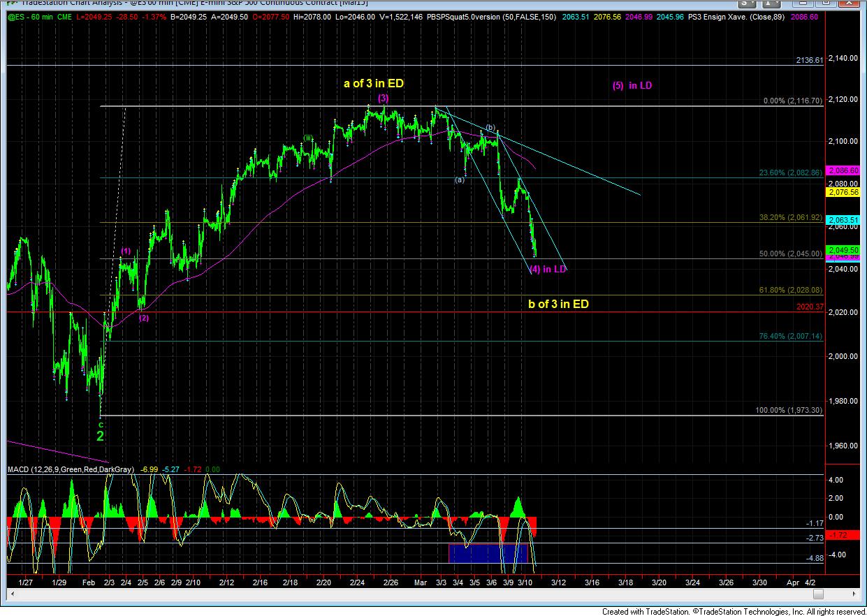Select the red 2020.37 level label
This screenshot has width=867, height=616.
tap(810, 306)
